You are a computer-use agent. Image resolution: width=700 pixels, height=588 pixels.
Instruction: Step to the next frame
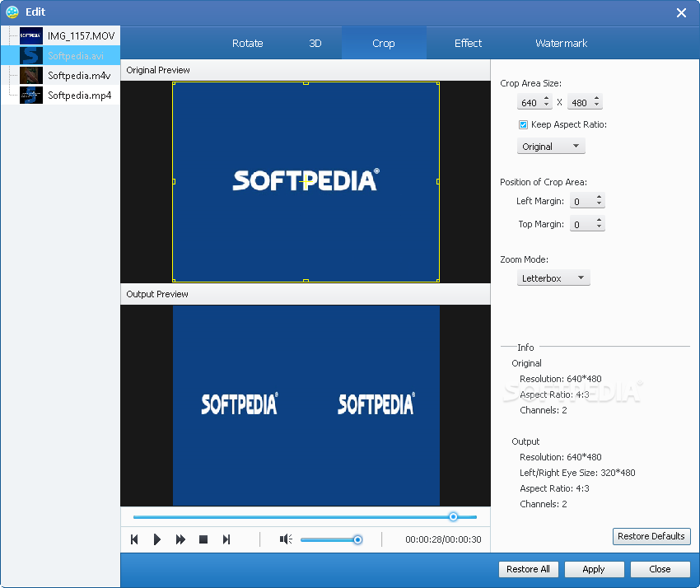pos(226,539)
